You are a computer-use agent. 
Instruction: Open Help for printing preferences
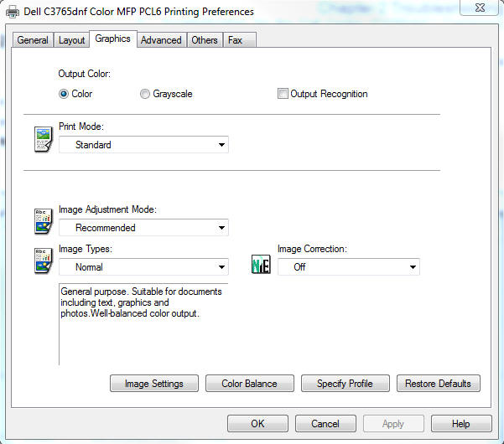[461, 423]
